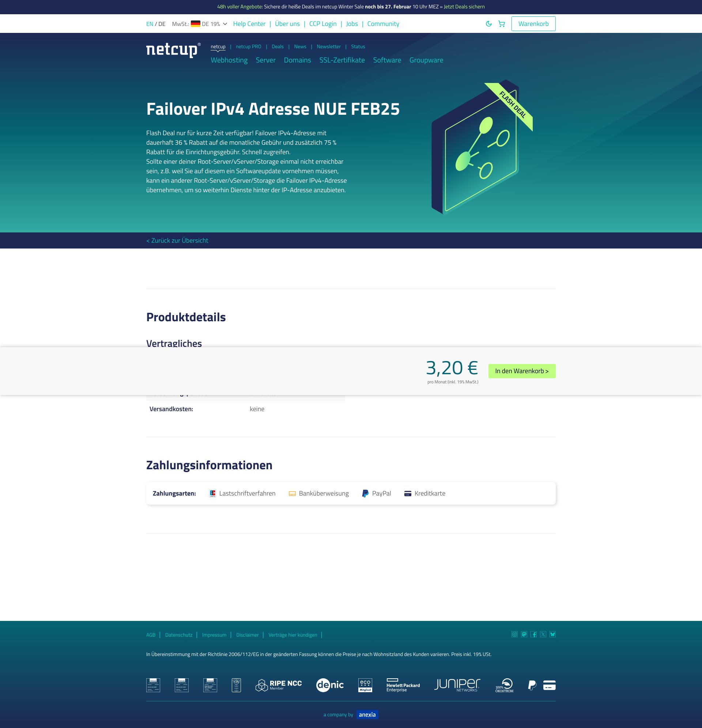The image size is (702, 728).
Task: Add product with In den Warenkorb button
Action: (522, 371)
